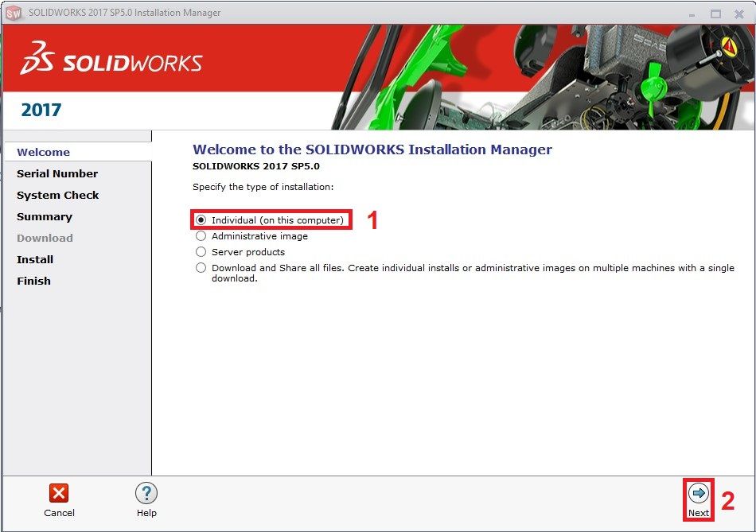Minimize the Installation Manager window

click(692, 14)
